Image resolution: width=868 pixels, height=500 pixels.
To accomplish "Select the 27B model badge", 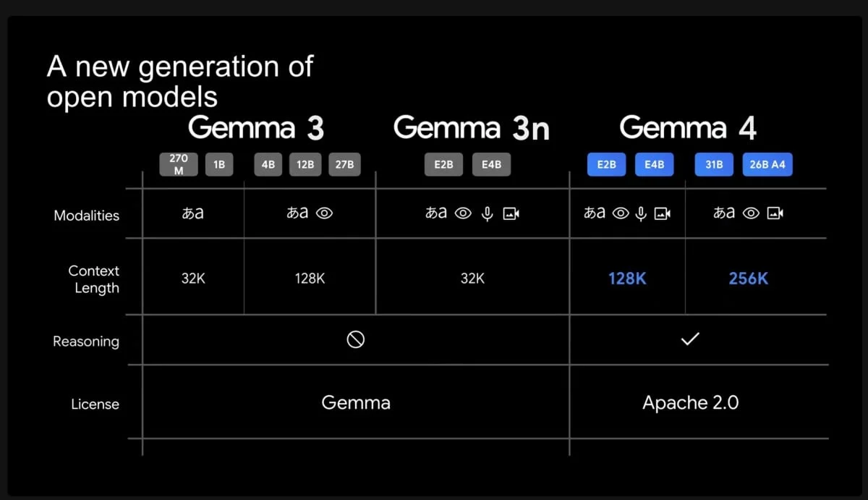I will 344,164.
